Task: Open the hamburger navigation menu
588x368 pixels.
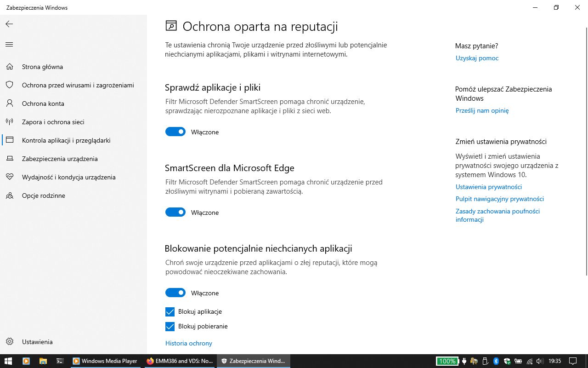Action: tap(9, 45)
